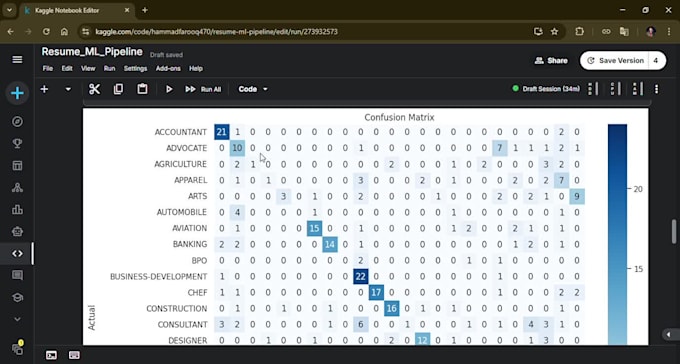Screen dimensions: 680x364
Task: Add a new cell with plus icon
Action: click(44, 89)
